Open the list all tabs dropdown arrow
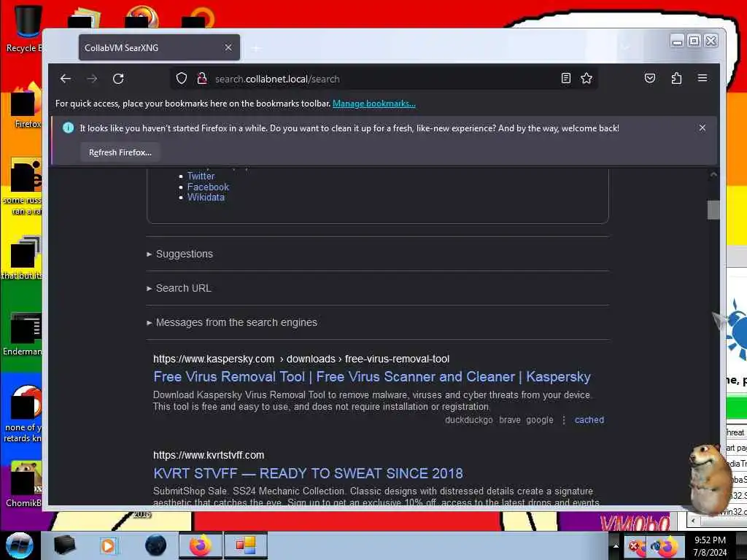The width and height of the screenshot is (747, 560). point(625,47)
